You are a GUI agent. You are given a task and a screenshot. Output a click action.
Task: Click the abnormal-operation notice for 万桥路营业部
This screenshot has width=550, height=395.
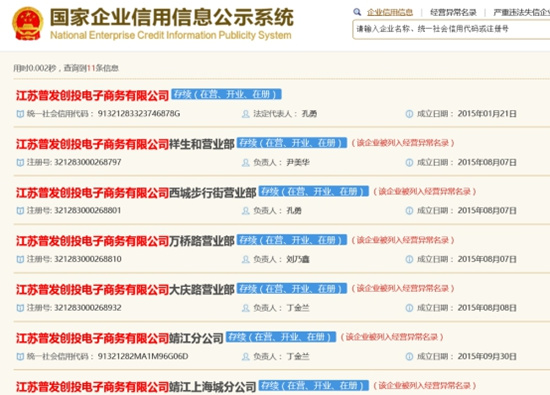click(x=403, y=240)
